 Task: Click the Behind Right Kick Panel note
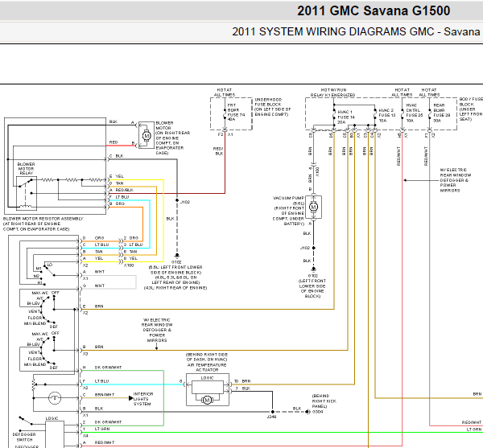324,401
